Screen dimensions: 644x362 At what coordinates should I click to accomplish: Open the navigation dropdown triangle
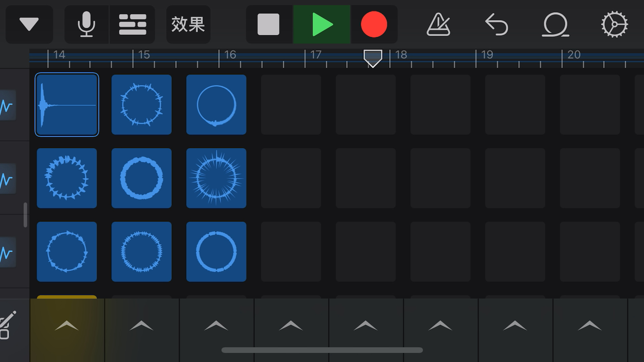[29, 25]
